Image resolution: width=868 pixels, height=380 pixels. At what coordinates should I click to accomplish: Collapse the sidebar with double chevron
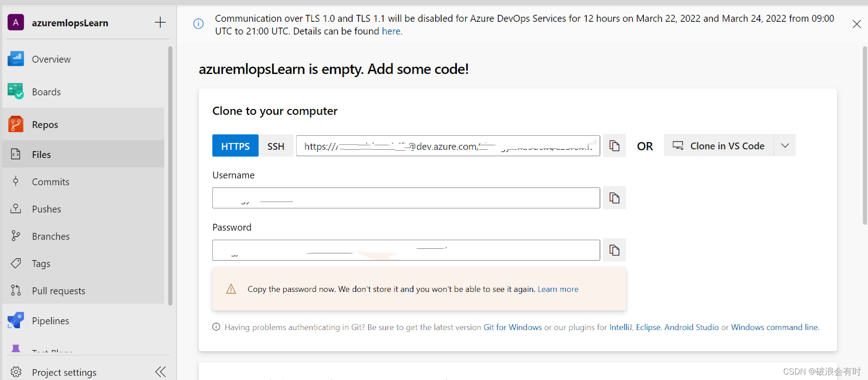161,372
